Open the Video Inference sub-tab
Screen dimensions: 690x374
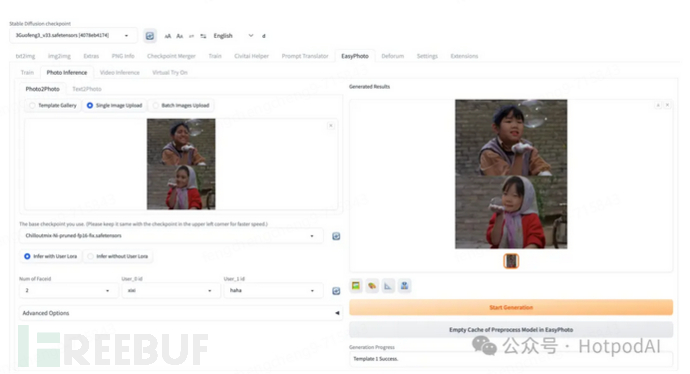[x=120, y=73]
